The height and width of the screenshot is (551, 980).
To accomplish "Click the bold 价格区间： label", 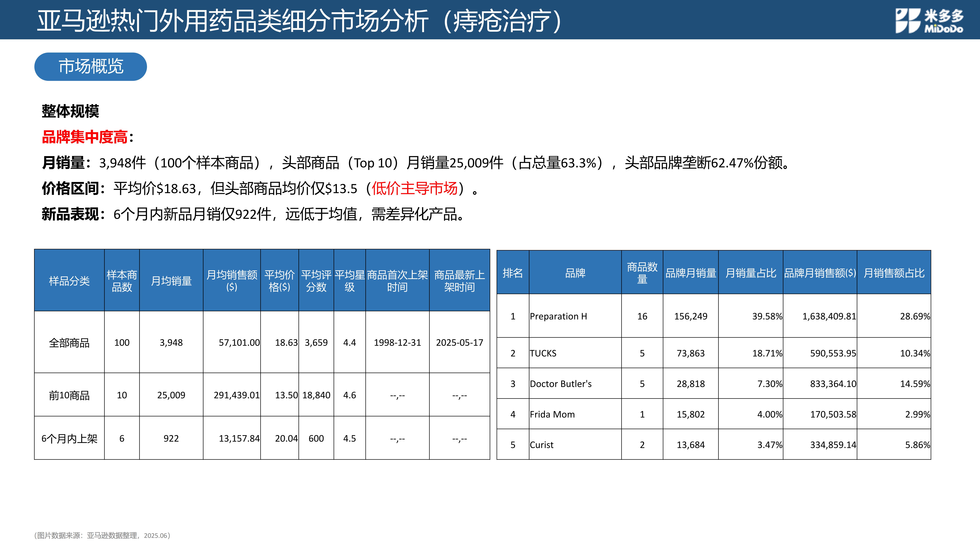I will coord(74,188).
